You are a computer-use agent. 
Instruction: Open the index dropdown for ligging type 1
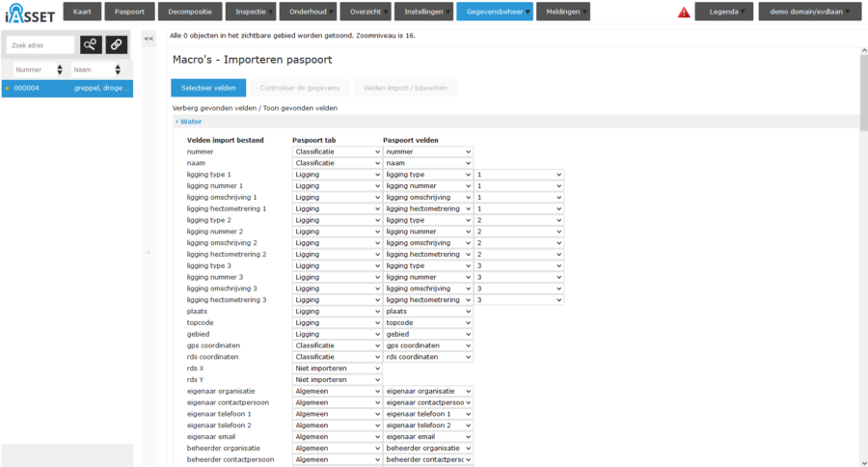(x=519, y=175)
